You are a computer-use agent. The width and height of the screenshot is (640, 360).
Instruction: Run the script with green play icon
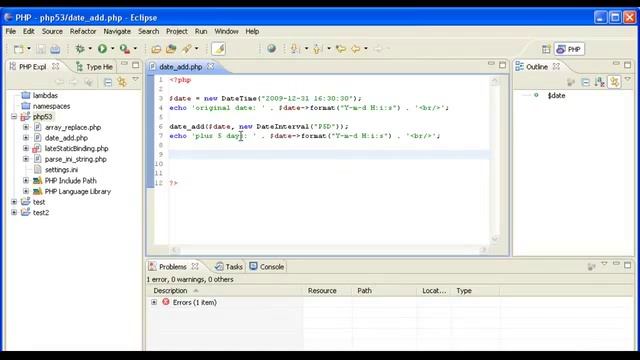click(x=102, y=49)
